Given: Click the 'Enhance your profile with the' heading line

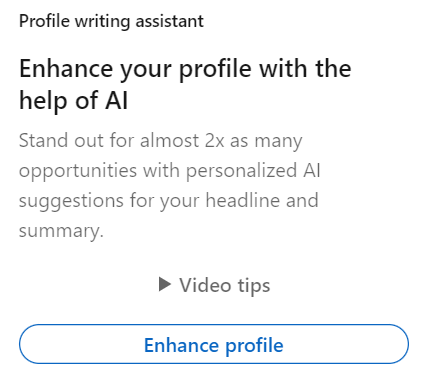Looking at the screenshot, I should 185,70.
